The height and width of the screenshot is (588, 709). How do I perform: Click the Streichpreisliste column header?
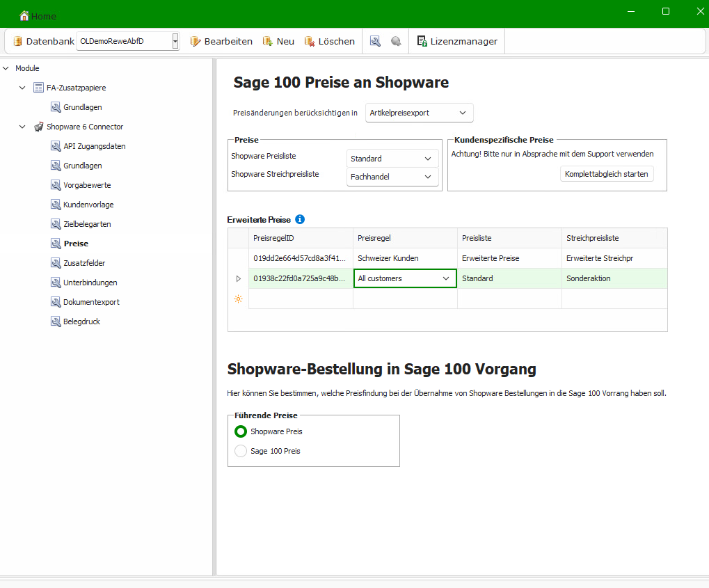614,238
